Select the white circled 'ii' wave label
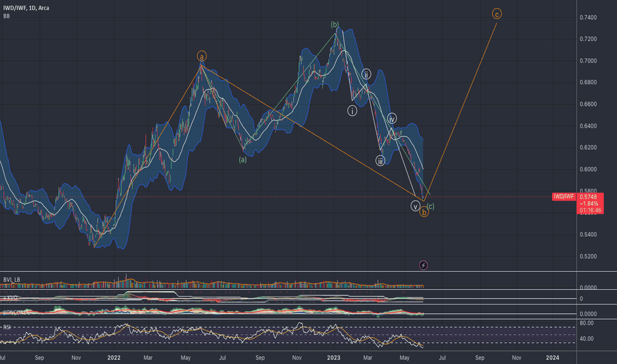The width and height of the screenshot is (617, 364). pos(366,74)
